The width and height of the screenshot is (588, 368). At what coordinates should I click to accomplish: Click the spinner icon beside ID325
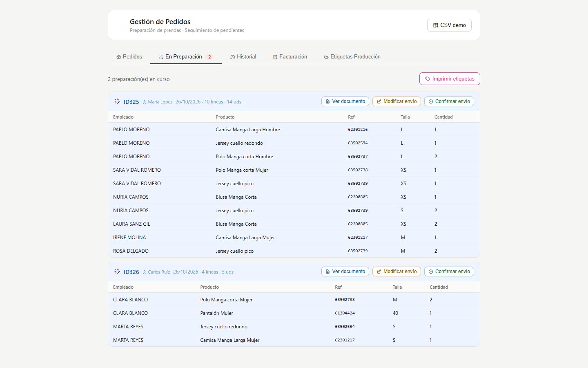(117, 101)
